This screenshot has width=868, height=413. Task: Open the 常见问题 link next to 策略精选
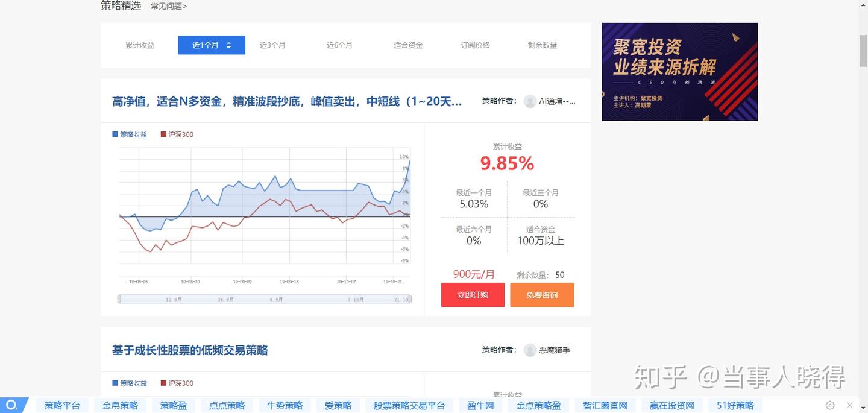pos(169,6)
